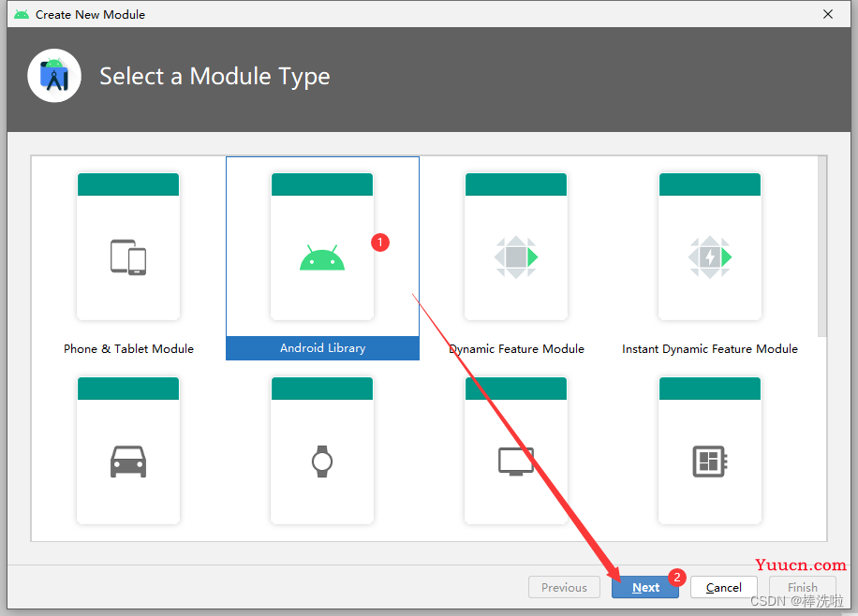Screen dimensions: 858x616
Task: Click the phone and tablet devices icon
Action: point(128,257)
